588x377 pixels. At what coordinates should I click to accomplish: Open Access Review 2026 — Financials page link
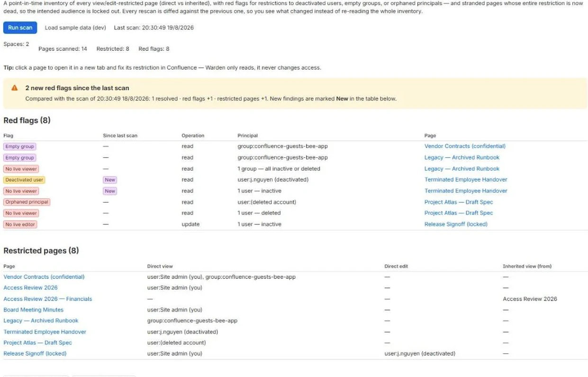(48, 299)
